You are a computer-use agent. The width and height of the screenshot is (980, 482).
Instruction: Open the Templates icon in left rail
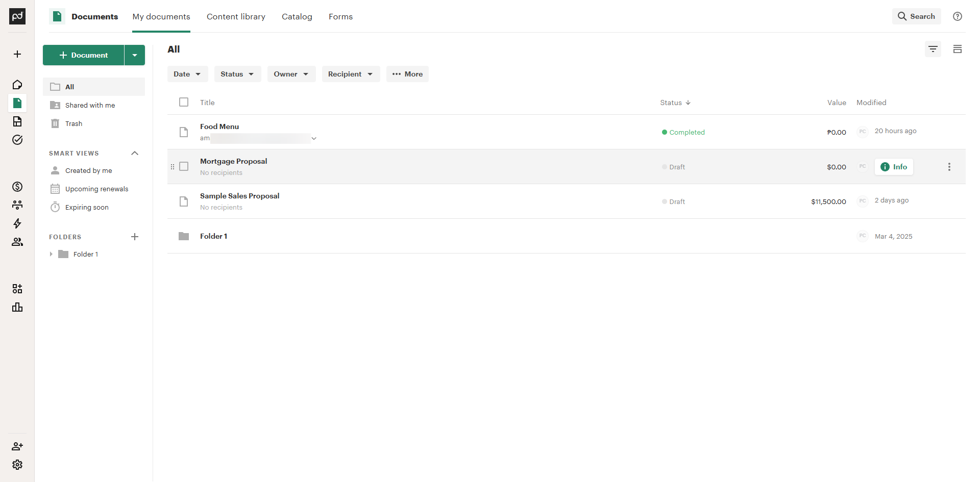(17, 121)
